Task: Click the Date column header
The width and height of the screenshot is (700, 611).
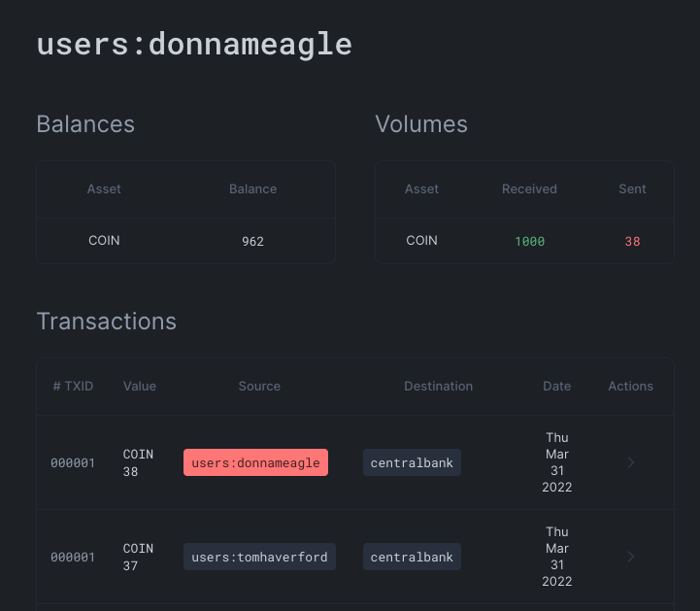Action: tap(556, 387)
